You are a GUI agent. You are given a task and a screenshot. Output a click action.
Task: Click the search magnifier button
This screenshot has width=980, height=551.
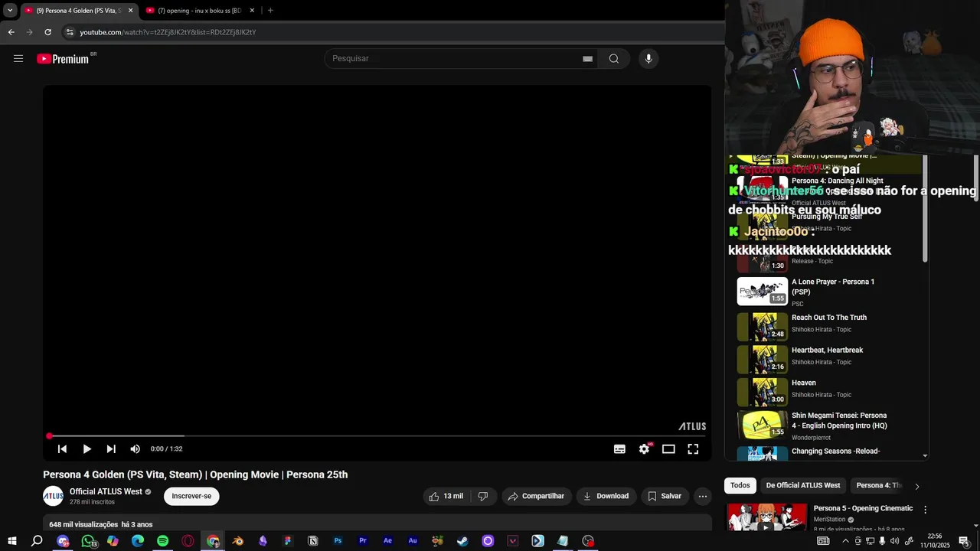(614, 58)
